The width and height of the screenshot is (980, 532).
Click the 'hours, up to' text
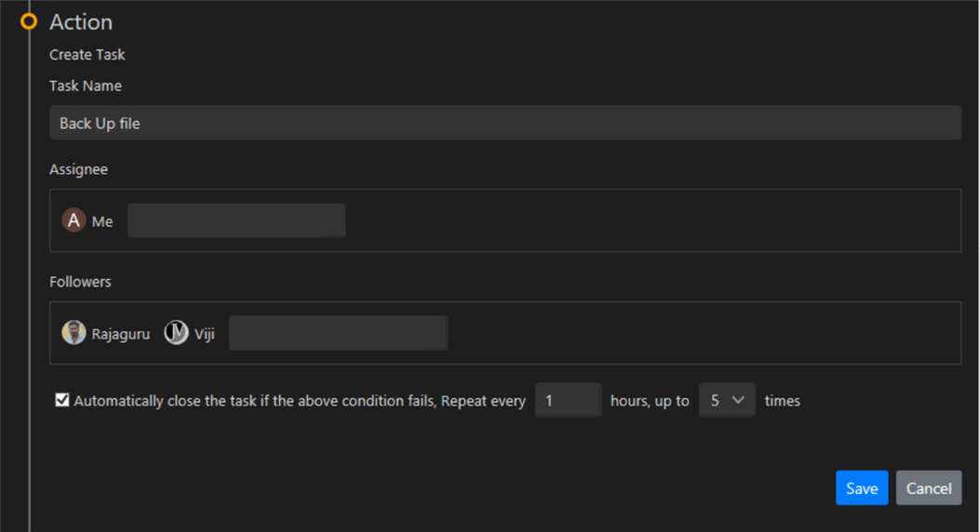[x=650, y=401]
